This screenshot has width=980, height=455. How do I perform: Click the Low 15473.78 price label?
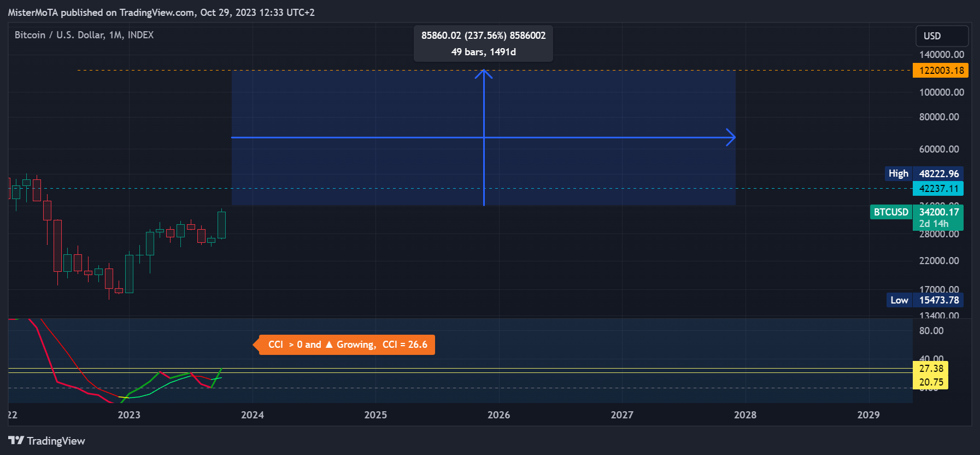click(925, 300)
